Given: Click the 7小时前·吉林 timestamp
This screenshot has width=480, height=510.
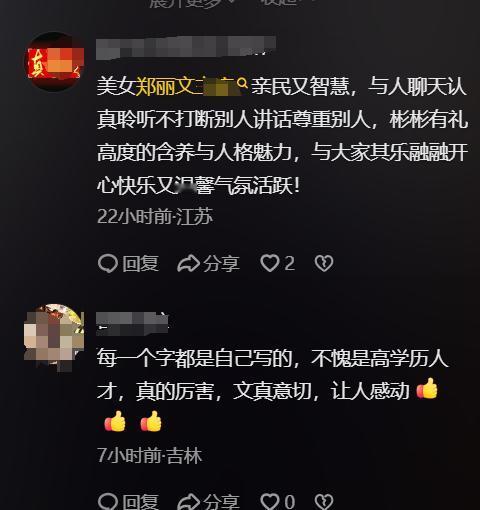Looking at the screenshot, I should pos(150,455).
